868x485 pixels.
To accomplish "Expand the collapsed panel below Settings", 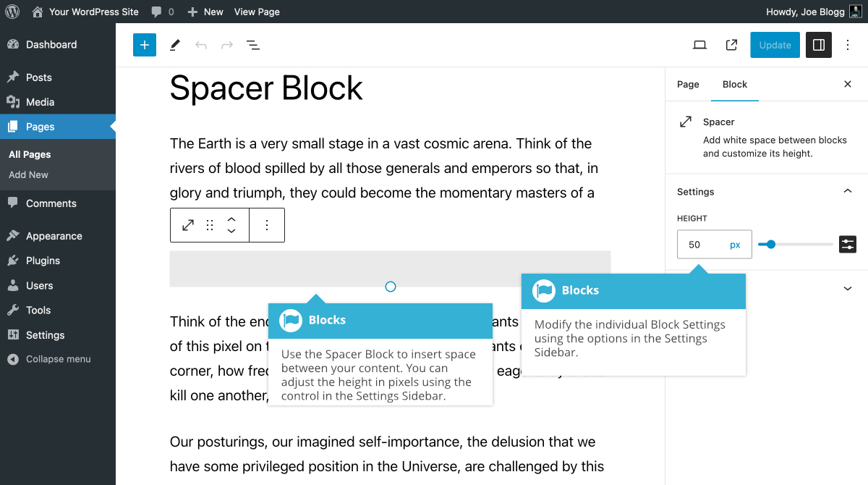I will (x=848, y=288).
